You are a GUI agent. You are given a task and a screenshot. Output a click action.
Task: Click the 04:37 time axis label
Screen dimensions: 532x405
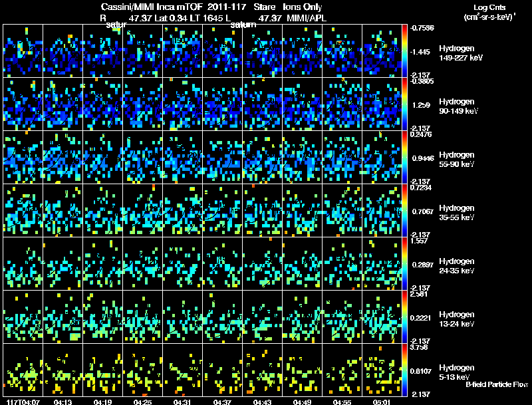222,402
